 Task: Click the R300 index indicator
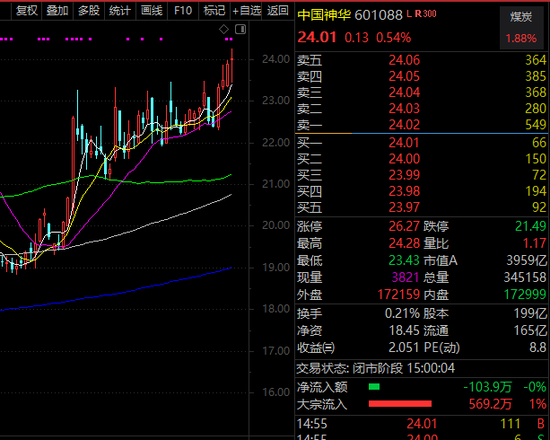pos(425,14)
